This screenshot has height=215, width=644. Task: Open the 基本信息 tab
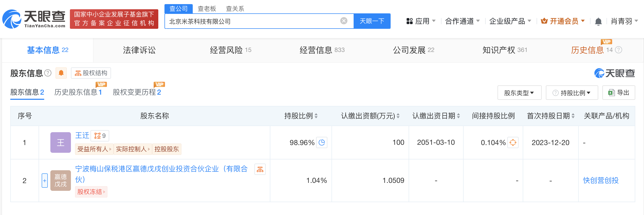48,50
